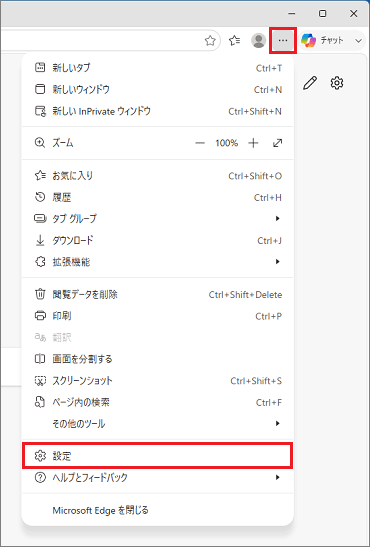Open 新しい InPrivate ウィンドウ
The image size is (370, 547).
pos(158,111)
